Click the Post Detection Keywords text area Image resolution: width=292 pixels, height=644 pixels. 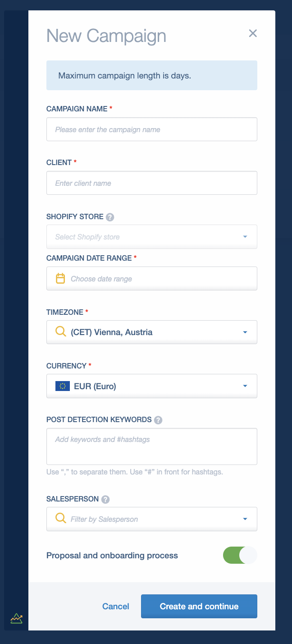point(152,446)
